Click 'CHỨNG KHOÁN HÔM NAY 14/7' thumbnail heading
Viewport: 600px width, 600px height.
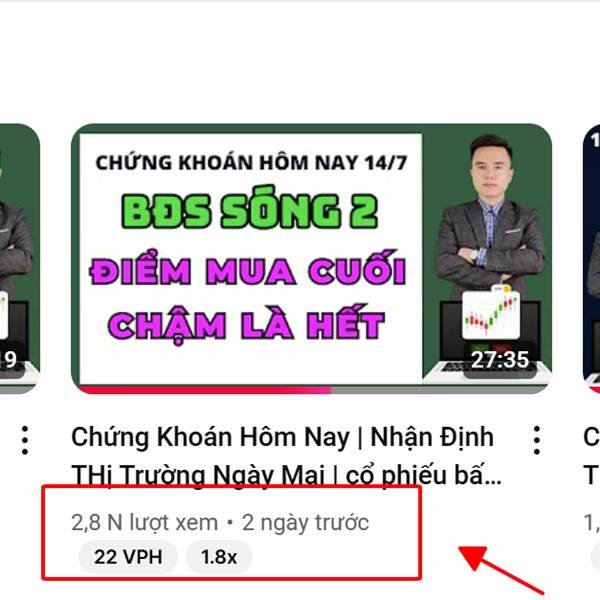251,163
